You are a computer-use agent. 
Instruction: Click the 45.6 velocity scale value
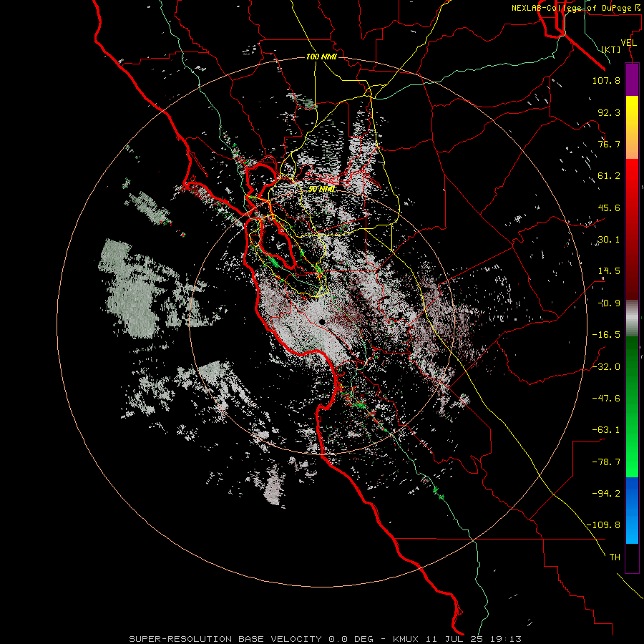click(609, 208)
